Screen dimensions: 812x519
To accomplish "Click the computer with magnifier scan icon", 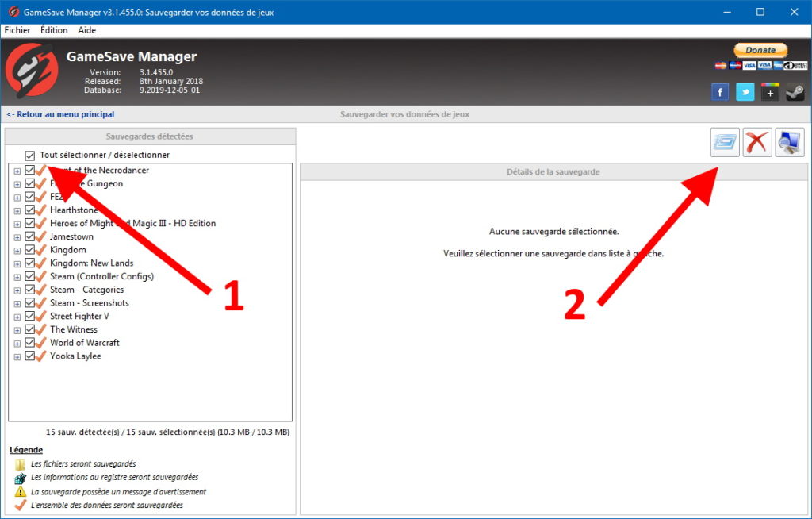I will pyautogui.click(x=790, y=142).
